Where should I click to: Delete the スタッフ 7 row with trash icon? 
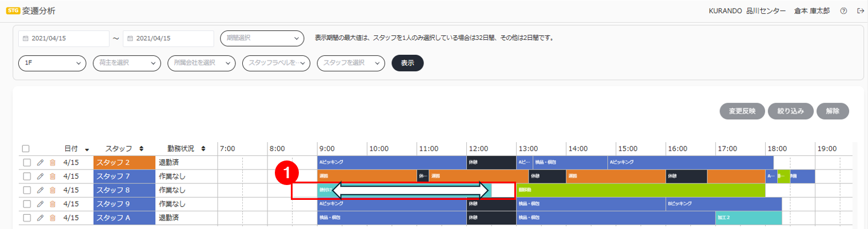tap(53, 176)
